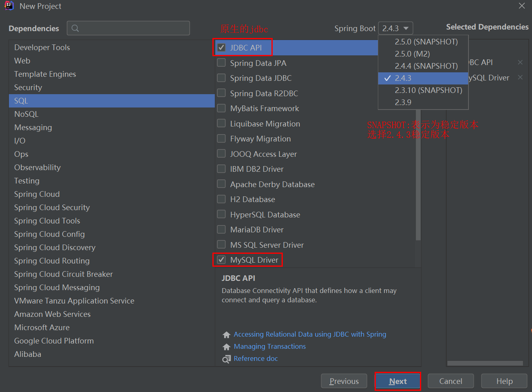This screenshot has width=532, height=392.
Task: Open Accessing Relational Data using JDBC link
Action: pyautogui.click(x=310, y=334)
